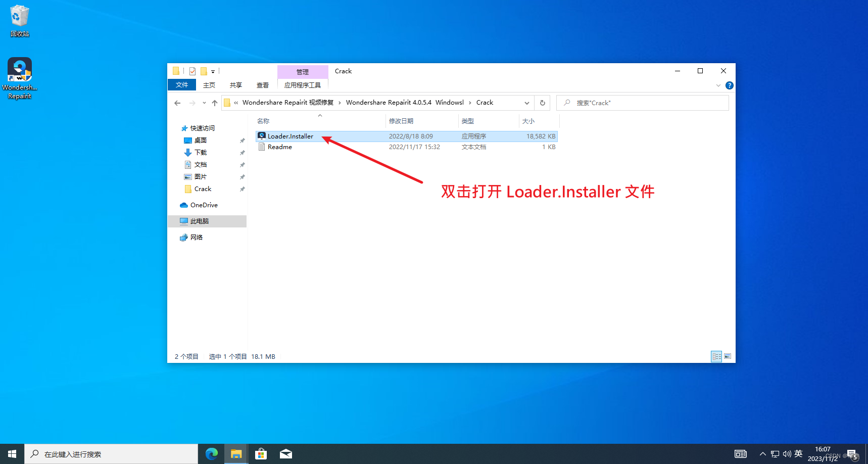Open the Windows Start menu
This screenshot has width=868, height=464.
tap(12, 454)
